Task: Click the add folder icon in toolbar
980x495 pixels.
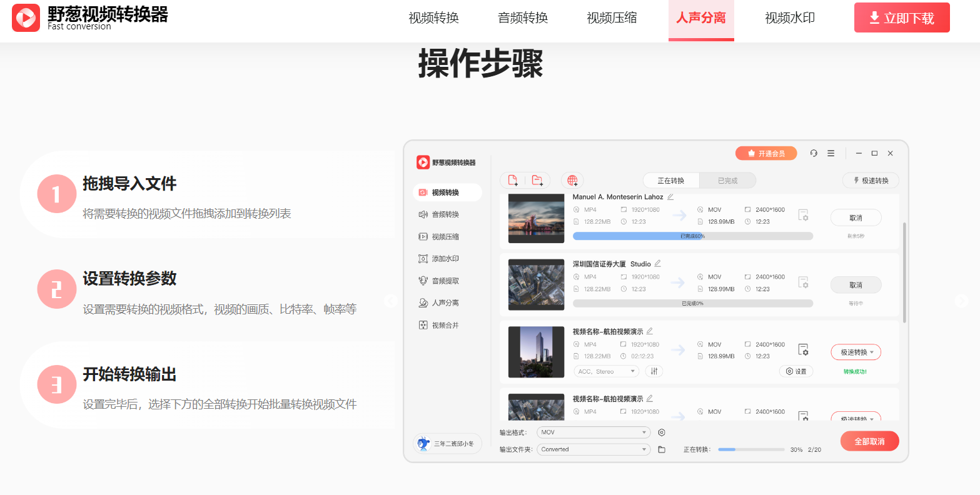Action: pyautogui.click(x=537, y=180)
